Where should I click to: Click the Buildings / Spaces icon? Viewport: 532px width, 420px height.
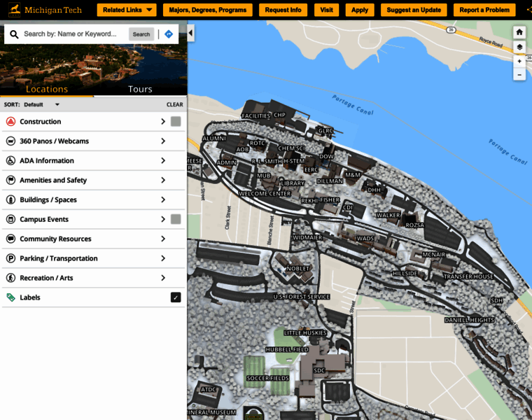point(11,199)
